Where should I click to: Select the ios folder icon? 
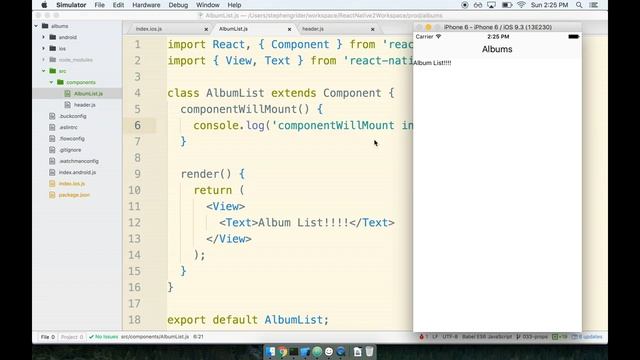pos(53,48)
